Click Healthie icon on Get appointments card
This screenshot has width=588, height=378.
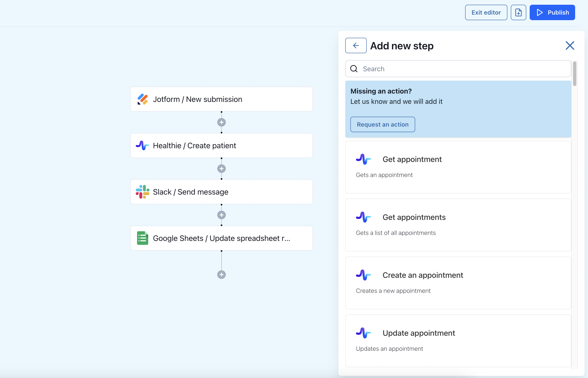click(x=363, y=217)
